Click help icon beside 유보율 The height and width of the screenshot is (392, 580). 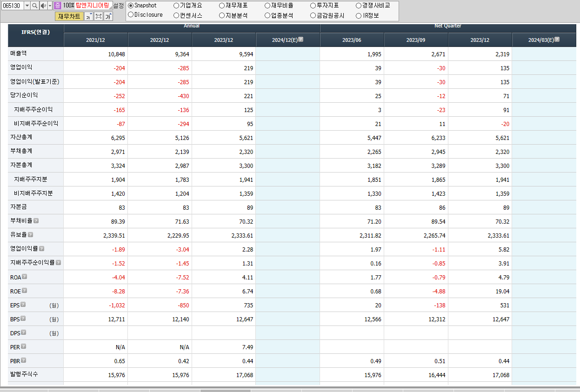(30, 235)
